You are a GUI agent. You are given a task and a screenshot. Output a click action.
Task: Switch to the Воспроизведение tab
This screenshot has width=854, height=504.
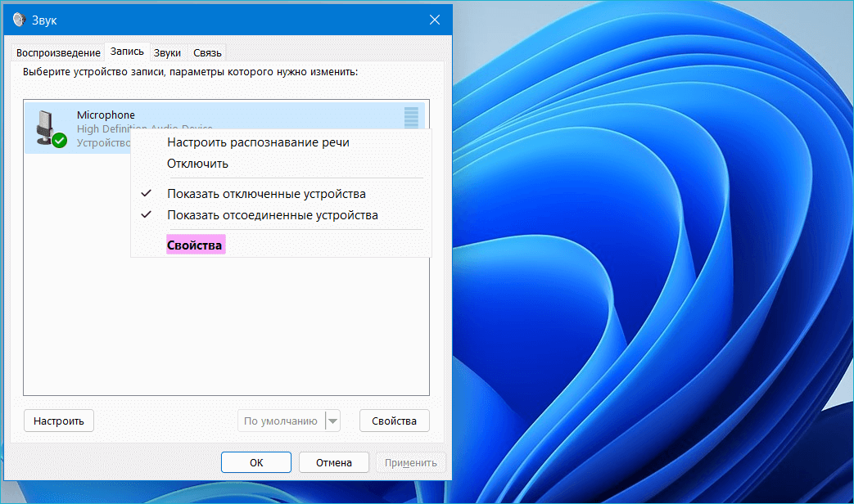pyautogui.click(x=58, y=53)
